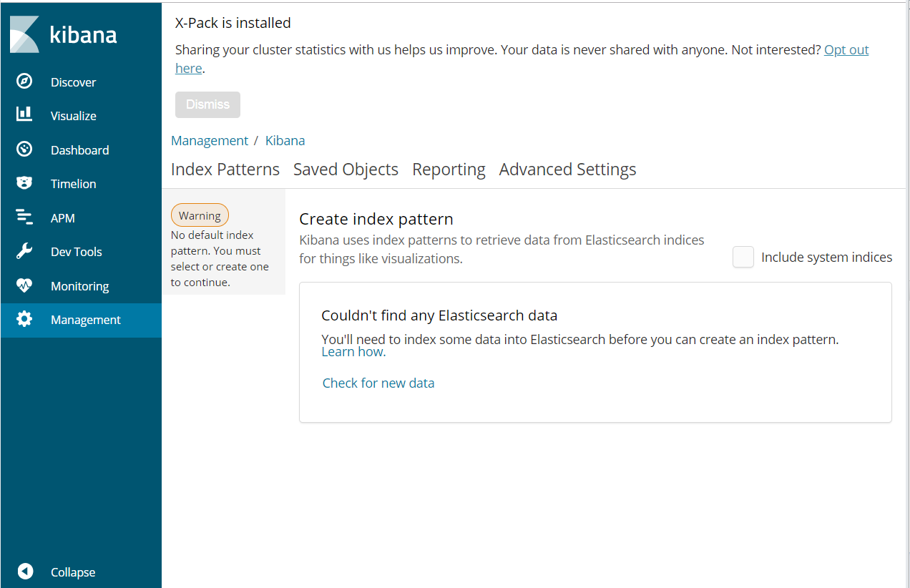Go to the Advanced Settings tab
910x588 pixels.
coord(567,170)
